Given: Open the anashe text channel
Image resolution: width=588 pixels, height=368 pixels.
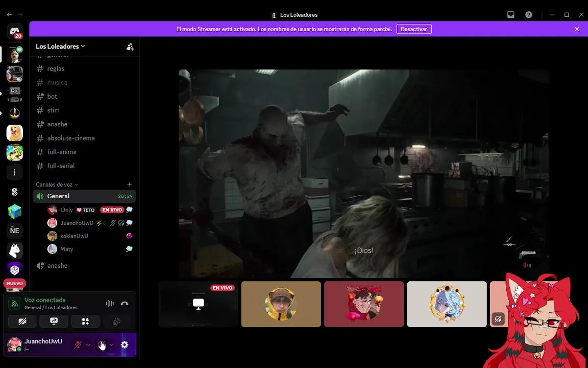Looking at the screenshot, I should pyautogui.click(x=84, y=124).
